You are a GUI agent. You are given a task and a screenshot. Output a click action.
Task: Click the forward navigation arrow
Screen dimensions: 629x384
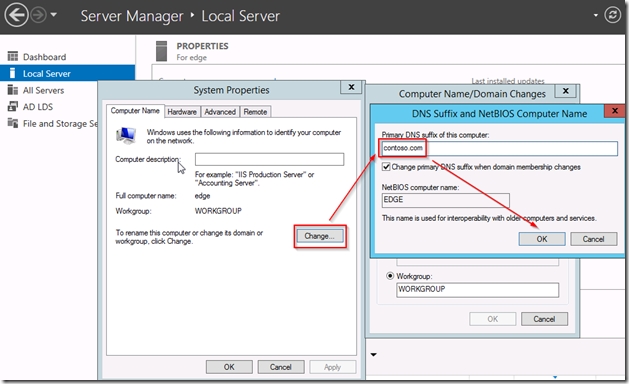click(x=39, y=15)
